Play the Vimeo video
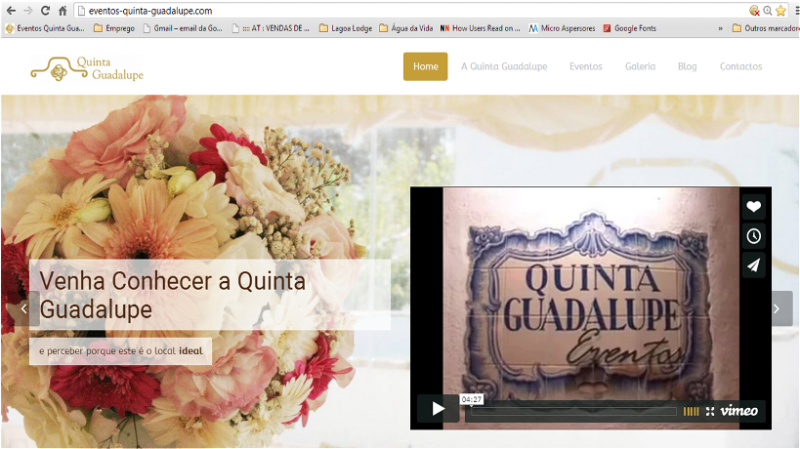This screenshot has height=449, width=800. [x=438, y=409]
